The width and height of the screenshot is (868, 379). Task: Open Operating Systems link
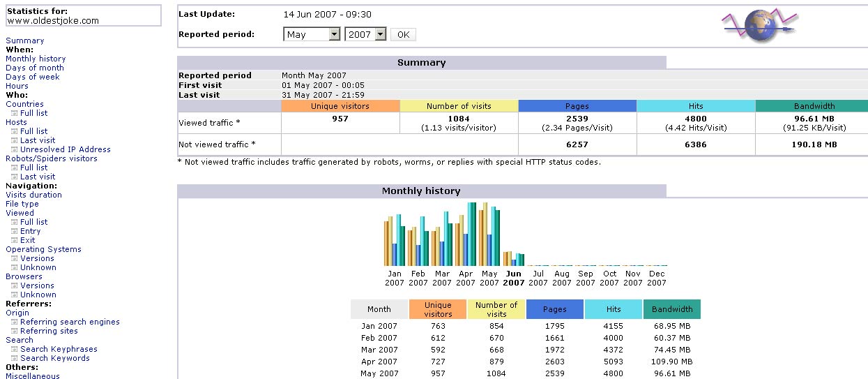[x=43, y=249]
